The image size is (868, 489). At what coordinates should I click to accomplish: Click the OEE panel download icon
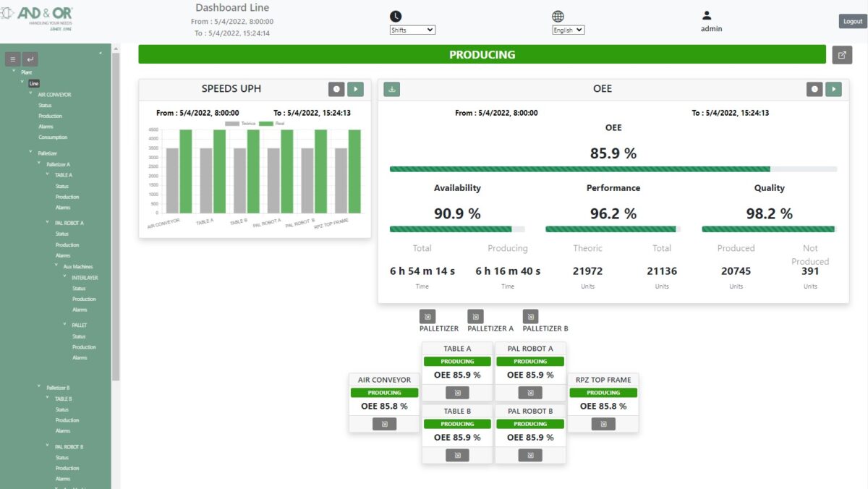pos(391,89)
